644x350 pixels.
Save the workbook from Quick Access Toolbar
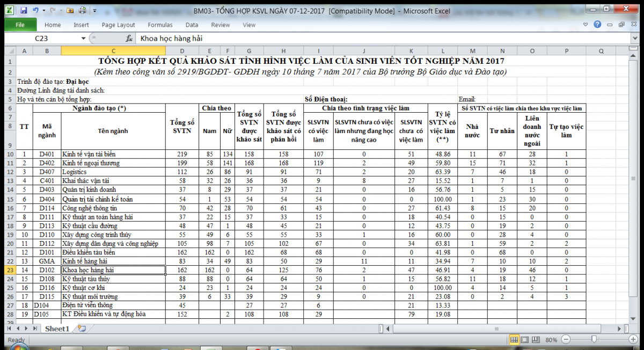(23, 10)
